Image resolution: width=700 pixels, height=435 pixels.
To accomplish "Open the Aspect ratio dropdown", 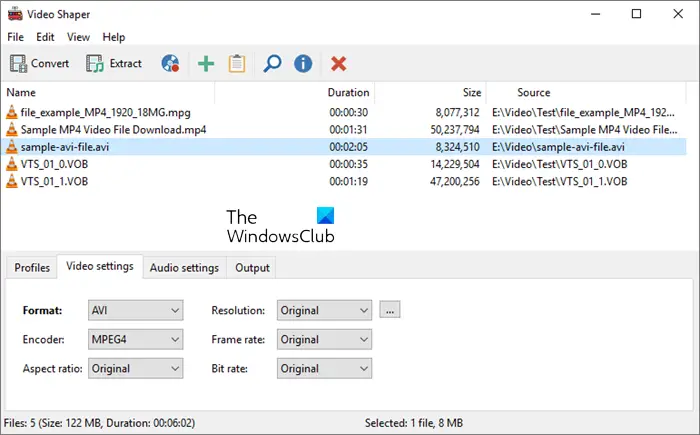I will click(x=136, y=368).
